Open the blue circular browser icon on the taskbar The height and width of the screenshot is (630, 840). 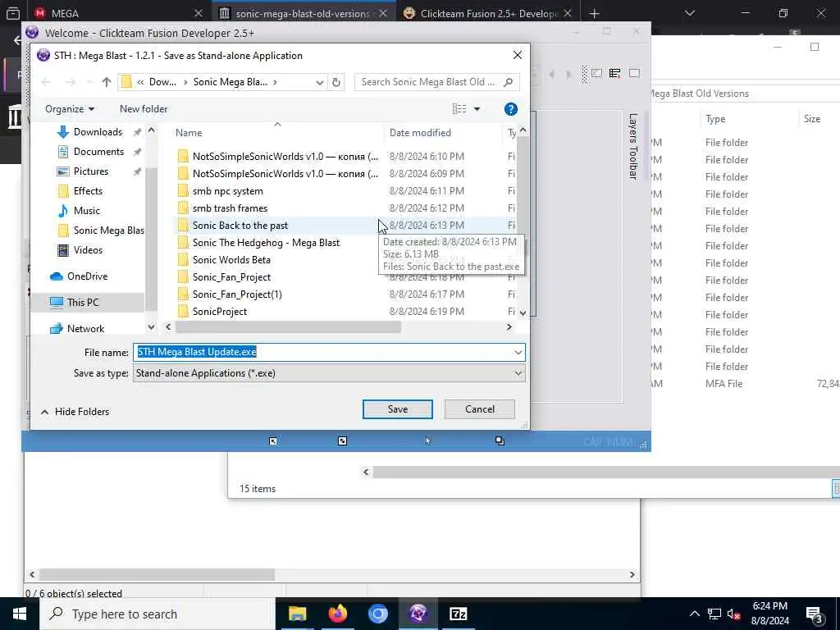click(377, 614)
